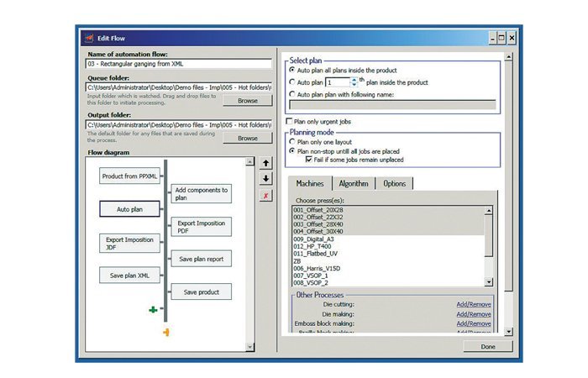Select the Export Imposition JDF step
588x378 pixels.
point(129,243)
